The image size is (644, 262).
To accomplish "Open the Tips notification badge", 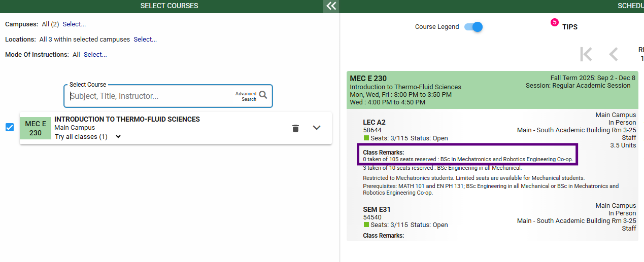I will (554, 22).
